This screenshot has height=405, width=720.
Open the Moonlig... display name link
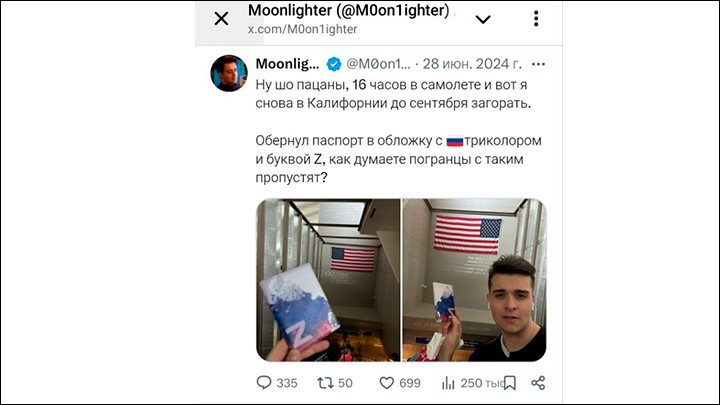pos(287,64)
